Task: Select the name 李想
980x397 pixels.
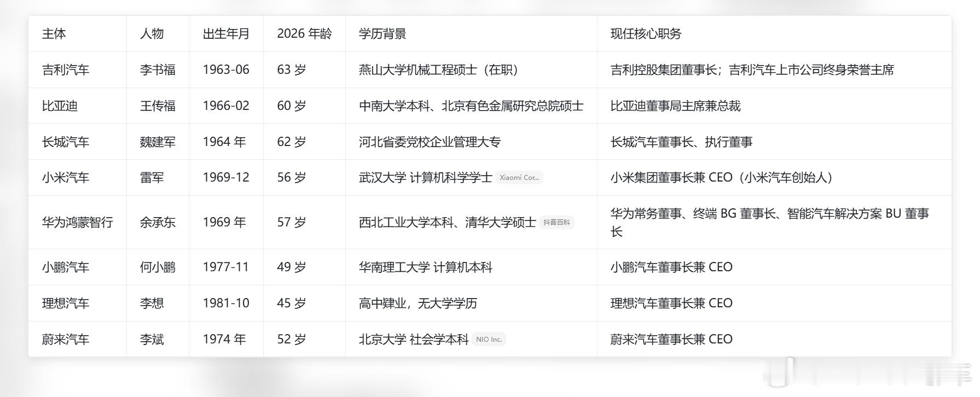Action: click(x=152, y=303)
